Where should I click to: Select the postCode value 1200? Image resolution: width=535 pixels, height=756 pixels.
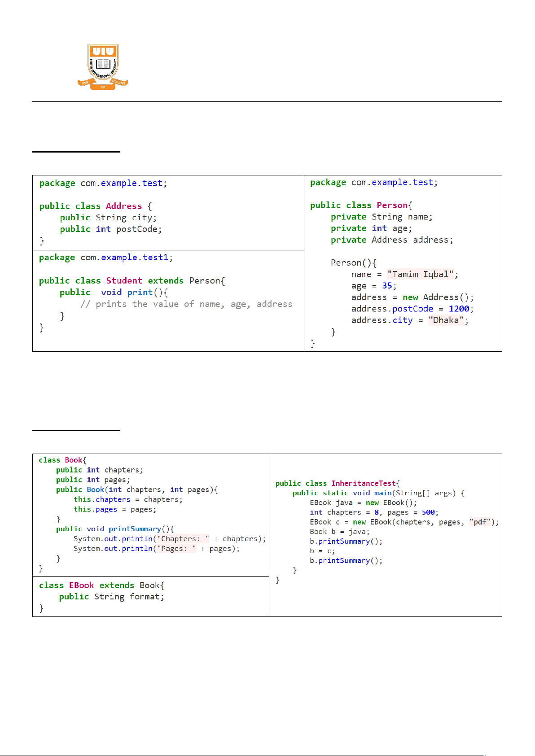(x=459, y=309)
